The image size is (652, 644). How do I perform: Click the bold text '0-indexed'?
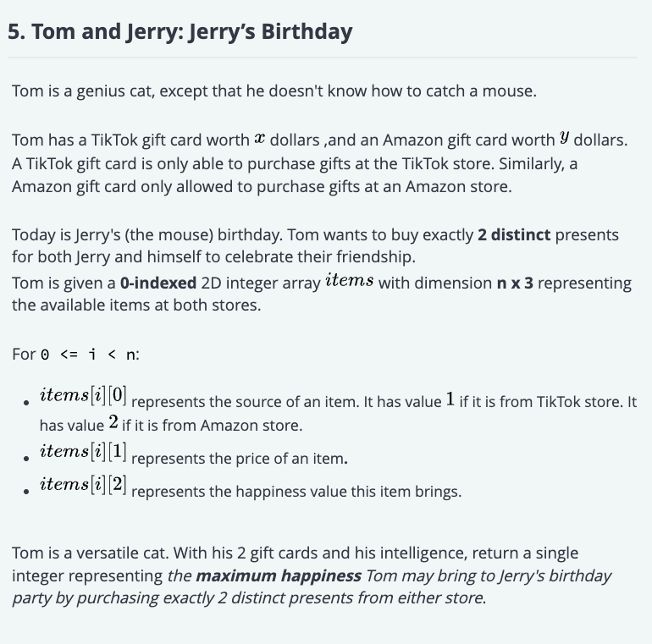158,283
